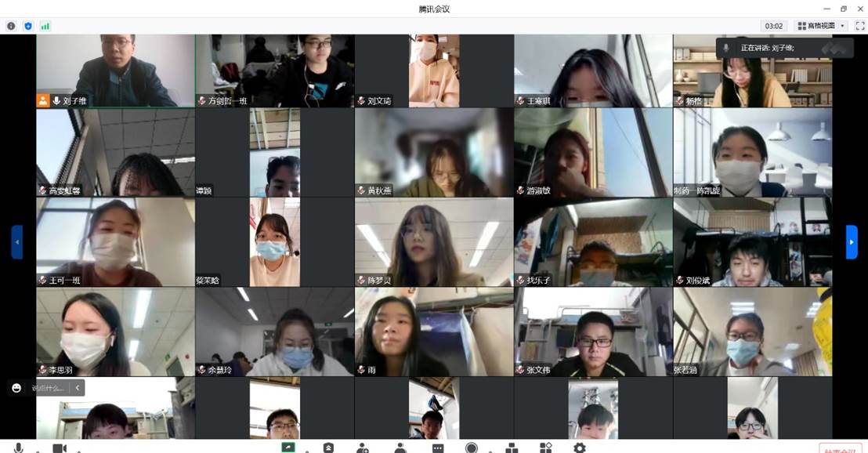Open the settings gear in bottom toolbar
Screen dimensions: 868x453
[579, 448]
